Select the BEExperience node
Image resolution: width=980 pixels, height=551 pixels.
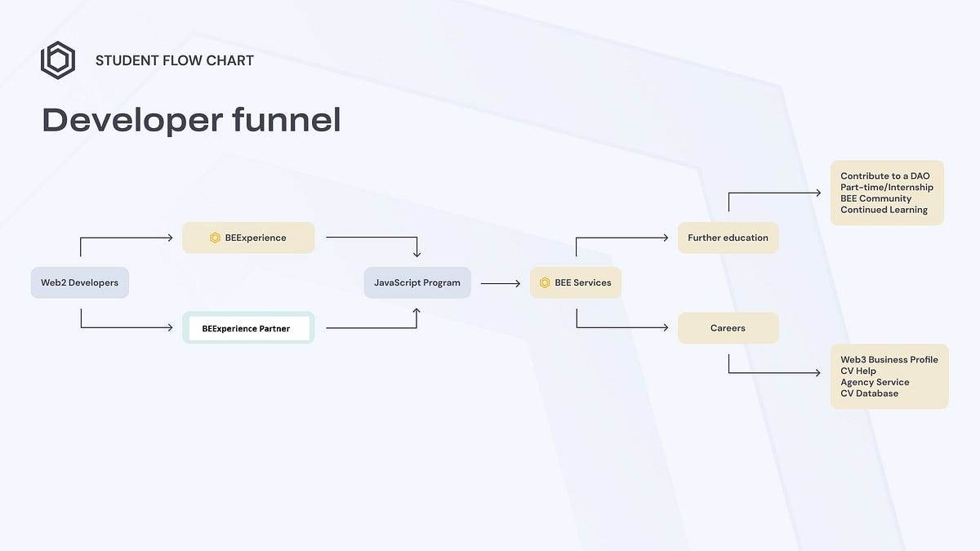pos(248,238)
